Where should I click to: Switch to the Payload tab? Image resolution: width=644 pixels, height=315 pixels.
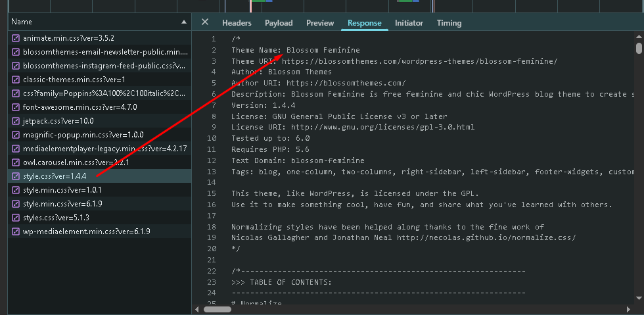pyautogui.click(x=279, y=23)
